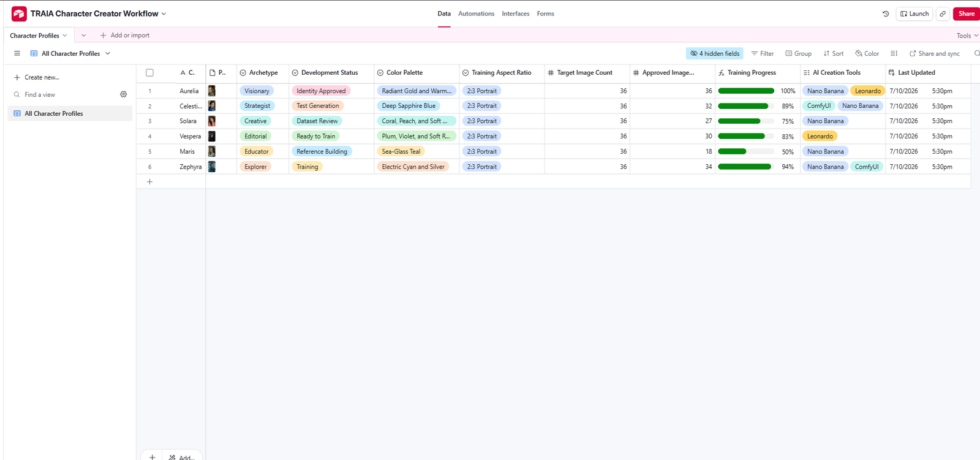Open the Tools dropdown
This screenshot has width=980, height=460.
pyautogui.click(x=967, y=36)
